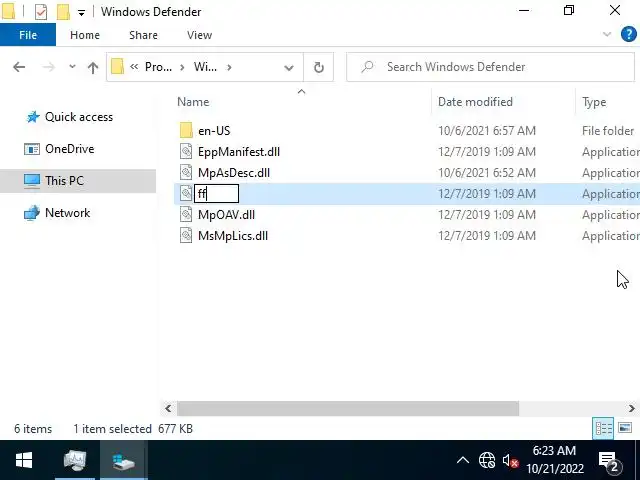Click the network globe tray icon

pyautogui.click(x=487, y=460)
